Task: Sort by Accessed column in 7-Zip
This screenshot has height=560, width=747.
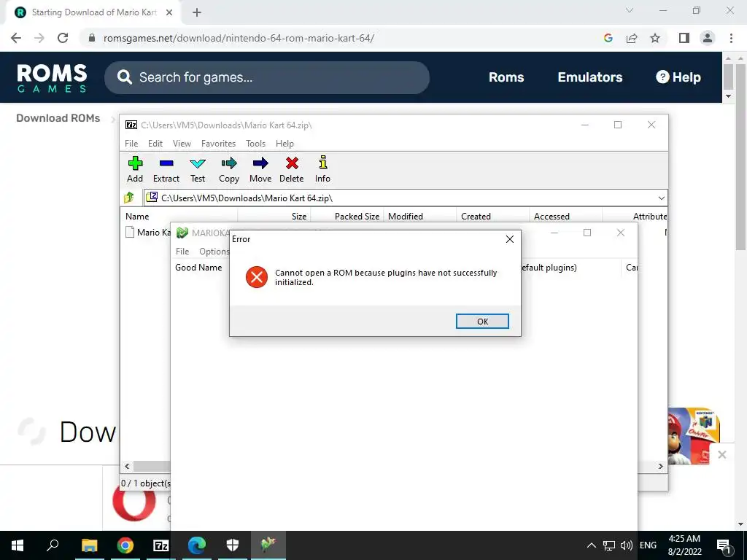Action: (x=566, y=216)
